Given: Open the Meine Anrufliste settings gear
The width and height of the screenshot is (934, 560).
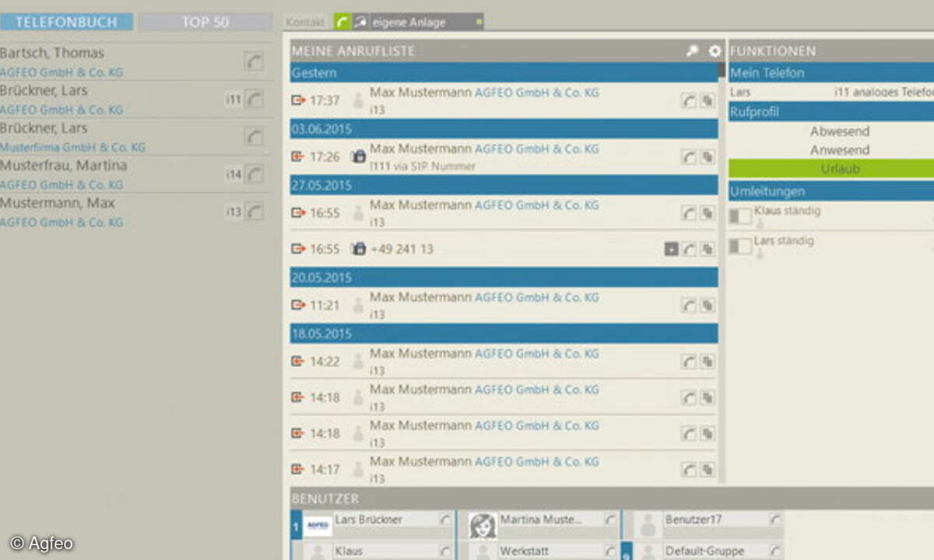Looking at the screenshot, I should click(715, 51).
